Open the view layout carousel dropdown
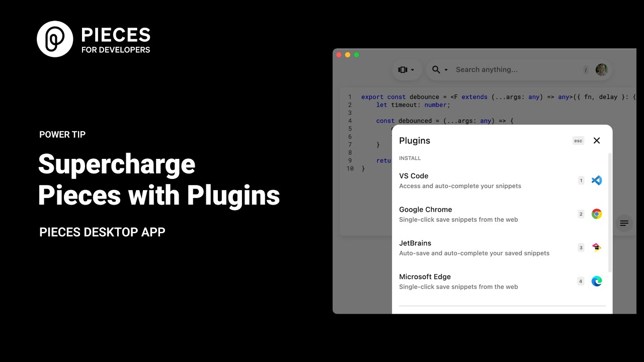The height and width of the screenshot is (362, 644). (x=406, y=70)
